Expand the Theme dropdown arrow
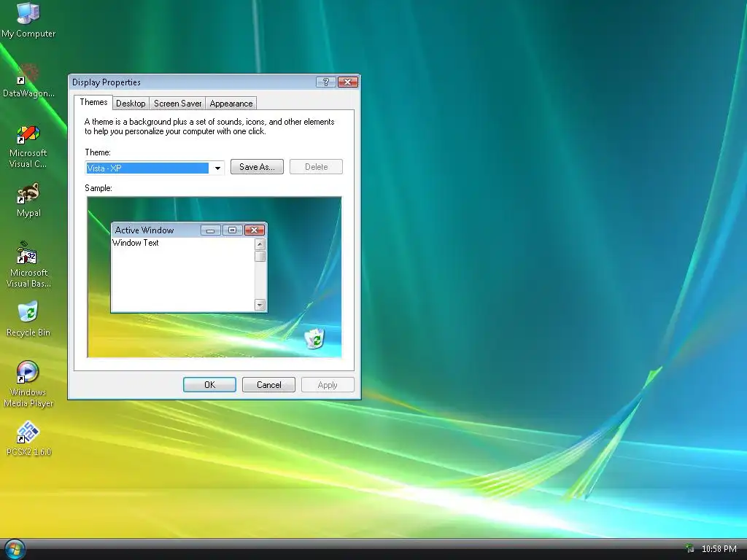Viewport: 747px width, 560px height. tap(217, 168)
